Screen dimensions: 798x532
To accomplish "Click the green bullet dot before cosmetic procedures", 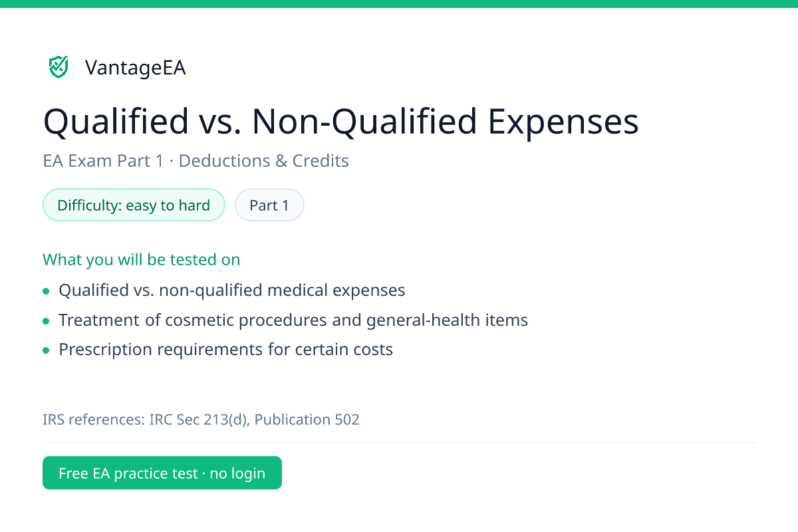I will pos(46,321).
